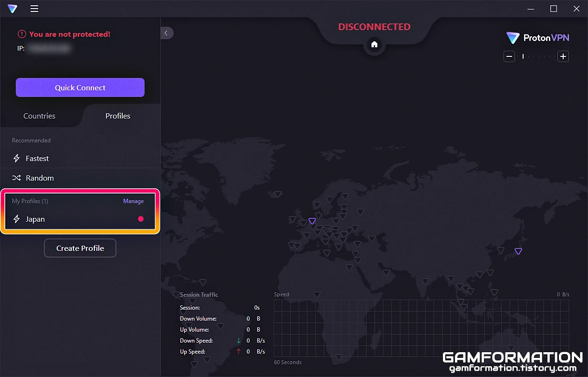Collapse the sidebar with the arrow

(x=167, y=33)
